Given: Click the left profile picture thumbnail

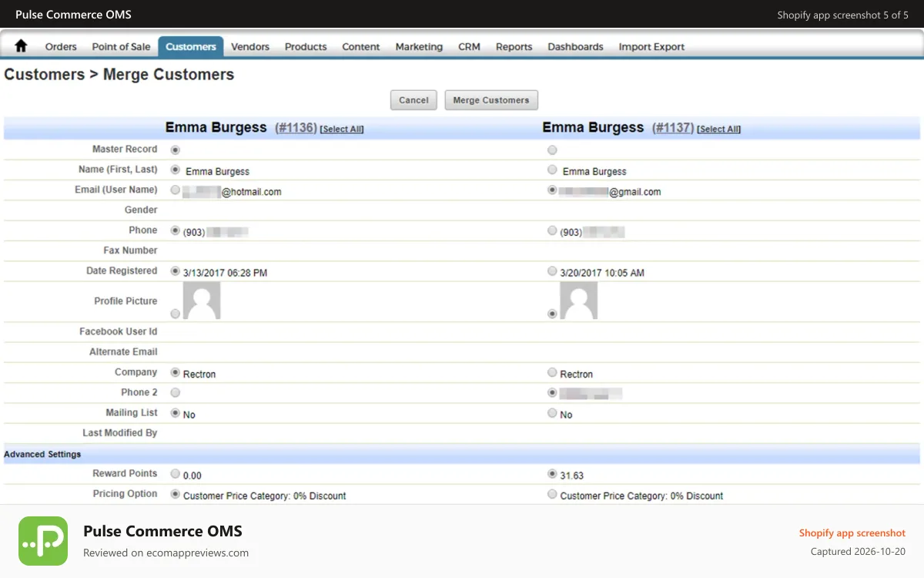Looking at the screenshot, I should (202, 301).
